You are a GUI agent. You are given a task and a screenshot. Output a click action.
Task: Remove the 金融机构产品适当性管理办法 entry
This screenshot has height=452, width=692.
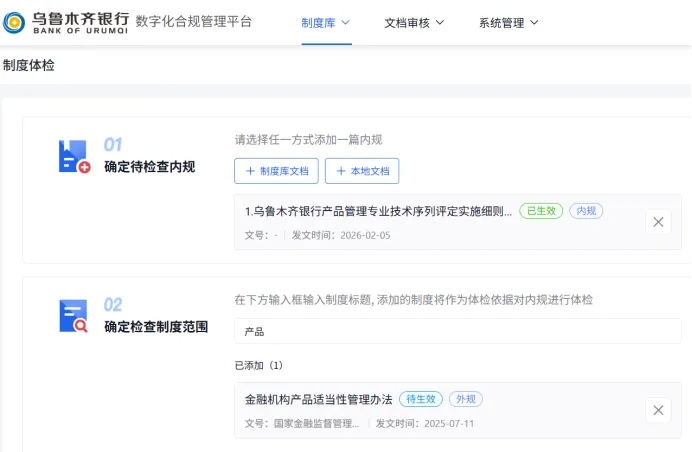click(x=658, y=410)
